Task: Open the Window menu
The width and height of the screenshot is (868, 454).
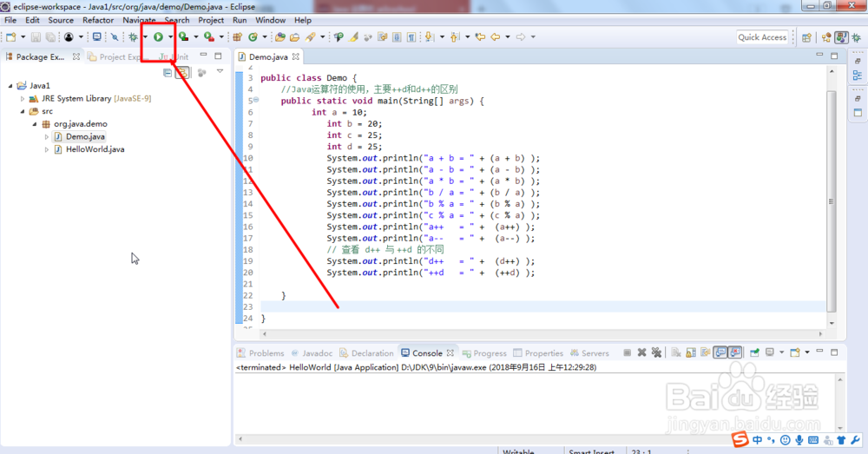Action: click(x=270, y=20)
